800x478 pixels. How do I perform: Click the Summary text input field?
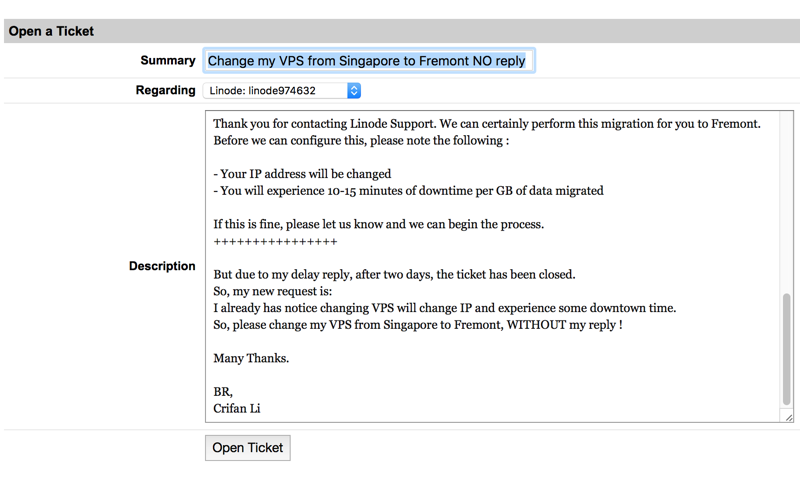[x=368, y=61]
